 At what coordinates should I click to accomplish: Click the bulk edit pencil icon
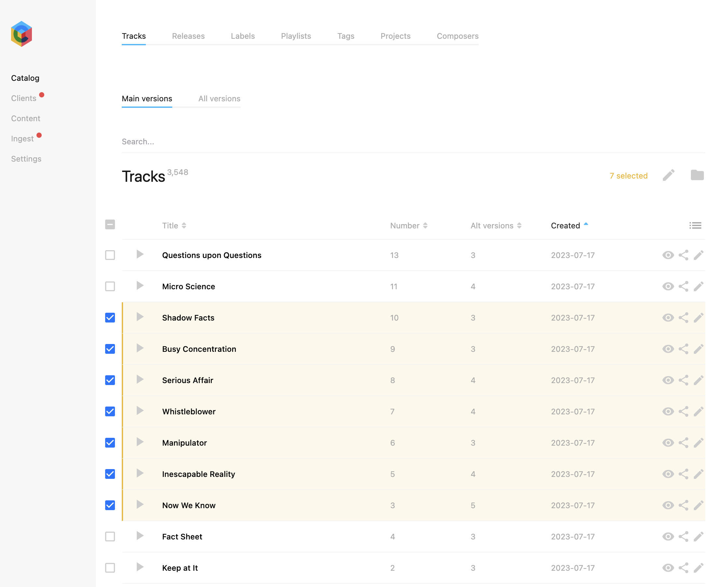[668, 175]
